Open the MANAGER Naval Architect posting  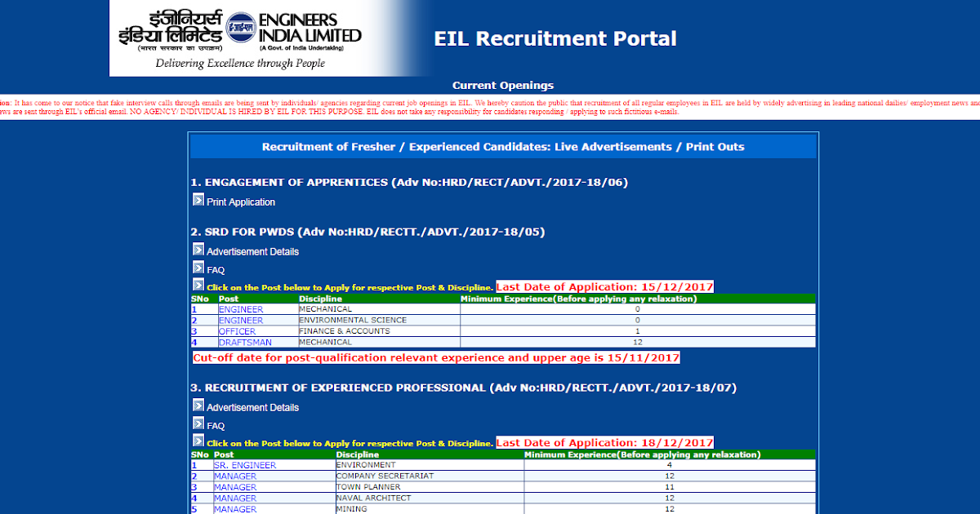234,498
